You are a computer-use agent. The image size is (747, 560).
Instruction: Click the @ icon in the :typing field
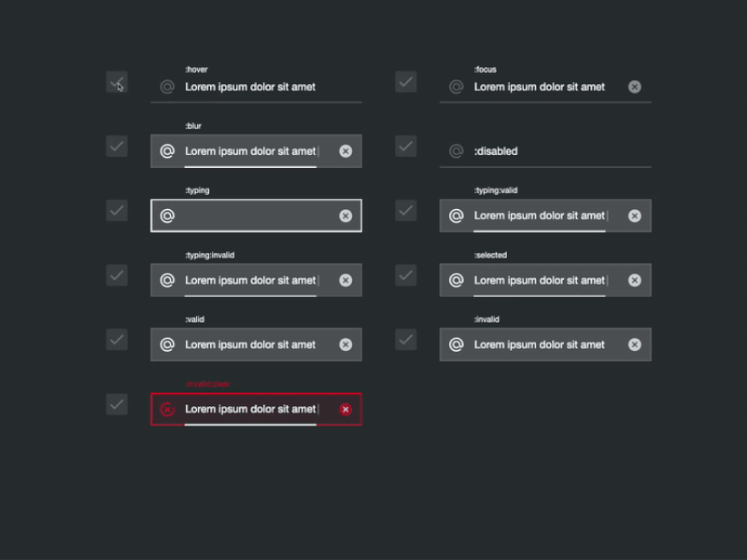[x=167, y=216]
